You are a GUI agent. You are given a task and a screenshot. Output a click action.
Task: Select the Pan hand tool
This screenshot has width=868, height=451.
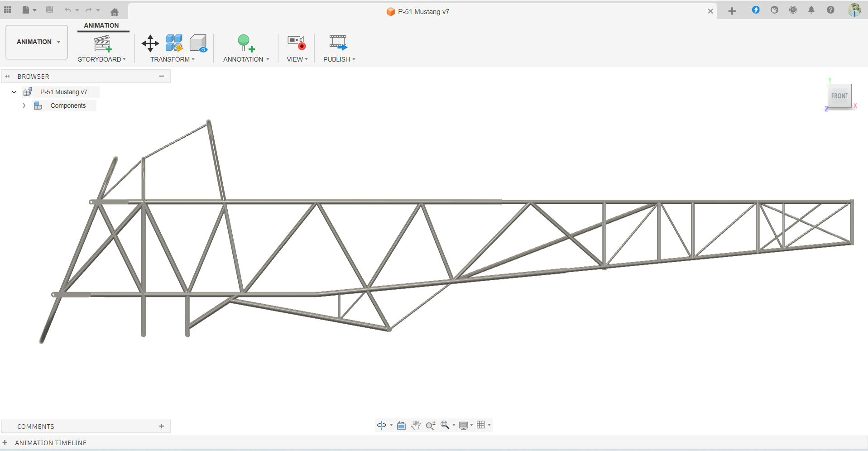[416, 425]
